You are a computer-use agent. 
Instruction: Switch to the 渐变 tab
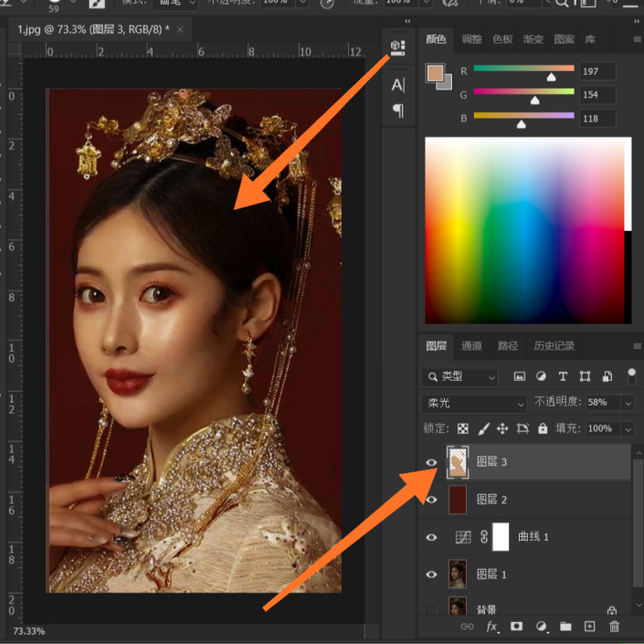[533, 39]
